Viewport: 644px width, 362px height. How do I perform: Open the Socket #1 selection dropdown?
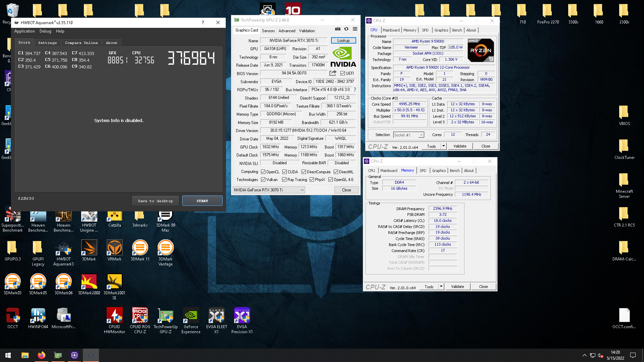click(x=409, y=135)
